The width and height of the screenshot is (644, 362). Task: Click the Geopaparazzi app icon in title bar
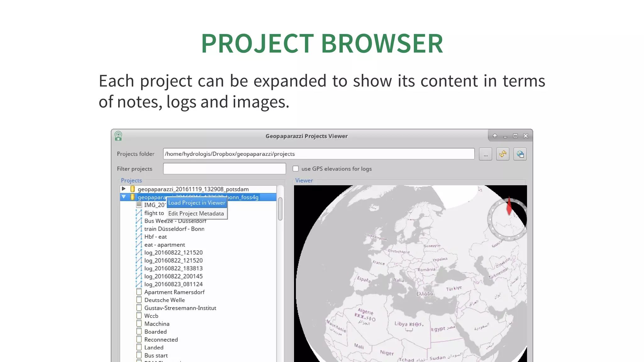[x=118, y=136]
